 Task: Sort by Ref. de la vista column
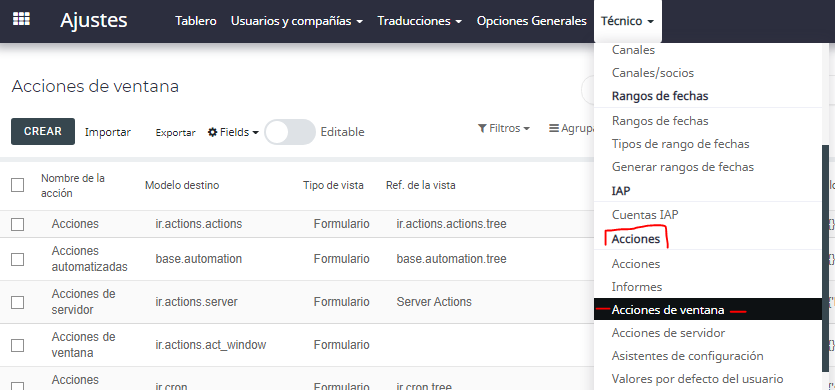(421, 185)
